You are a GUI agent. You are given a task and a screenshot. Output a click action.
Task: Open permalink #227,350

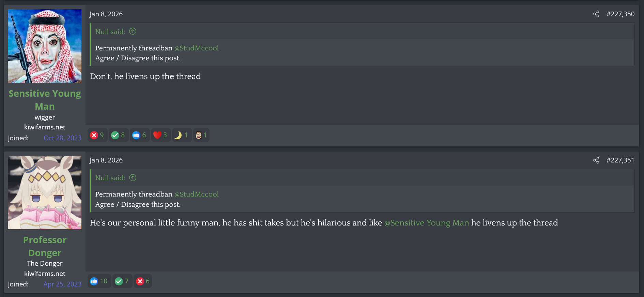tap(620, 14)
